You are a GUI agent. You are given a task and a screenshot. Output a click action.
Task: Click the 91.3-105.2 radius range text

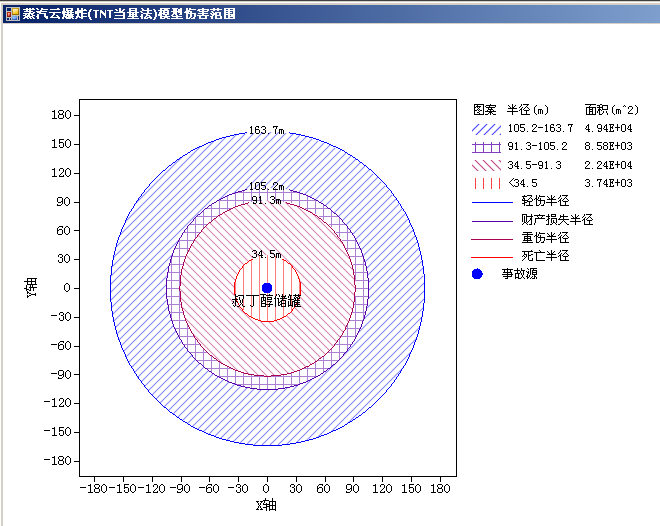coord(537,146)
